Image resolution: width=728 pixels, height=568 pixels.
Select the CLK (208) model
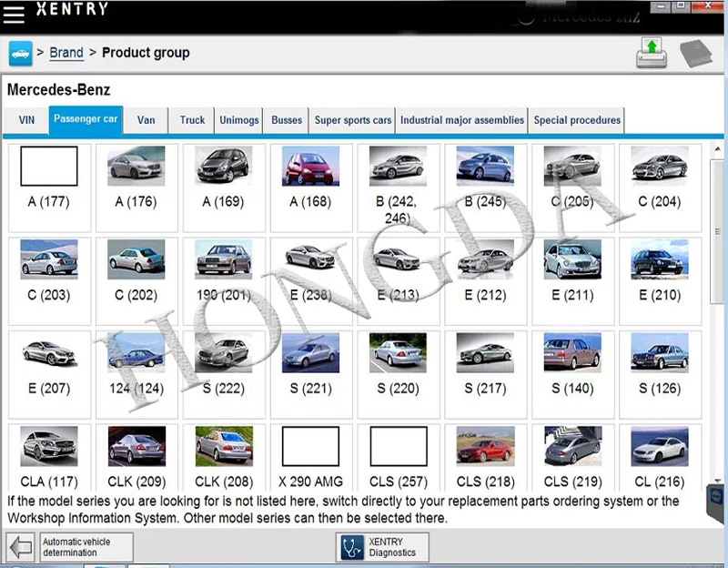click(x=224, y=458)
